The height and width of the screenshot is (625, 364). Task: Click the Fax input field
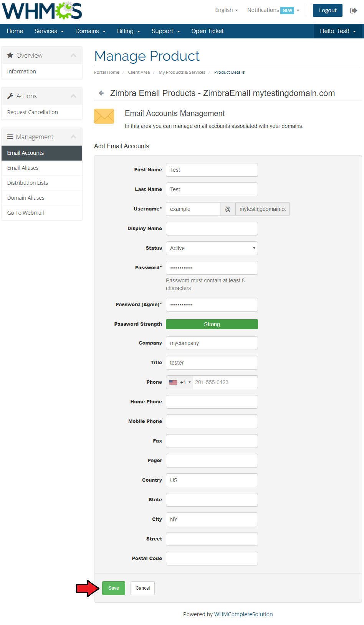(212, 441)
